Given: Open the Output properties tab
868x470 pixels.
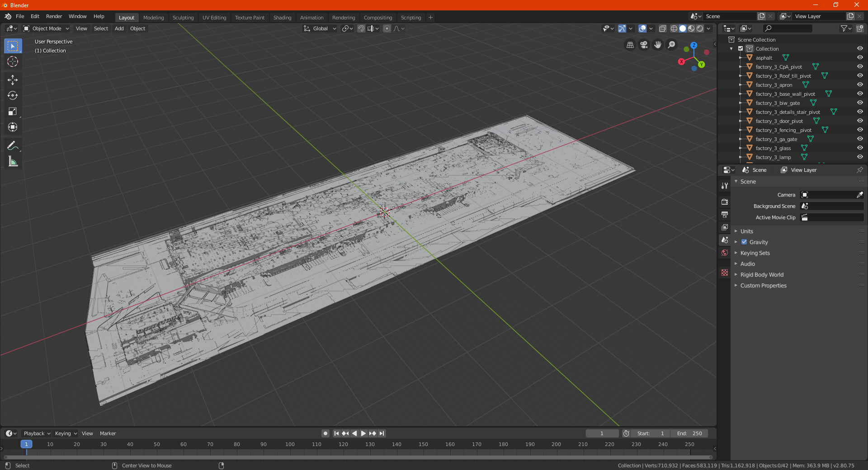Looking at the screenshot, I should pyautogui.click(x=725, y=214).
